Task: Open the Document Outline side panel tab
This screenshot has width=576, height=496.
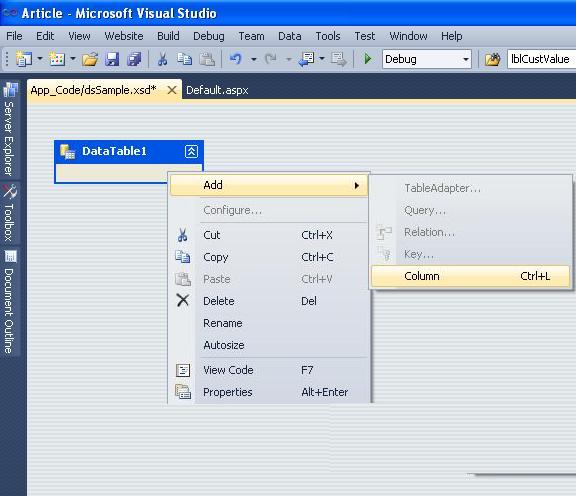Action: 10,301
